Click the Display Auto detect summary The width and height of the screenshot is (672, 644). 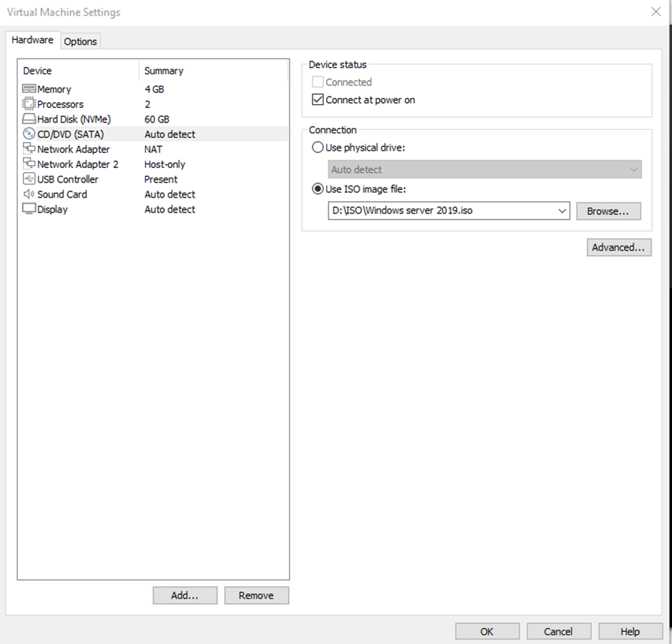pos(170,209)
